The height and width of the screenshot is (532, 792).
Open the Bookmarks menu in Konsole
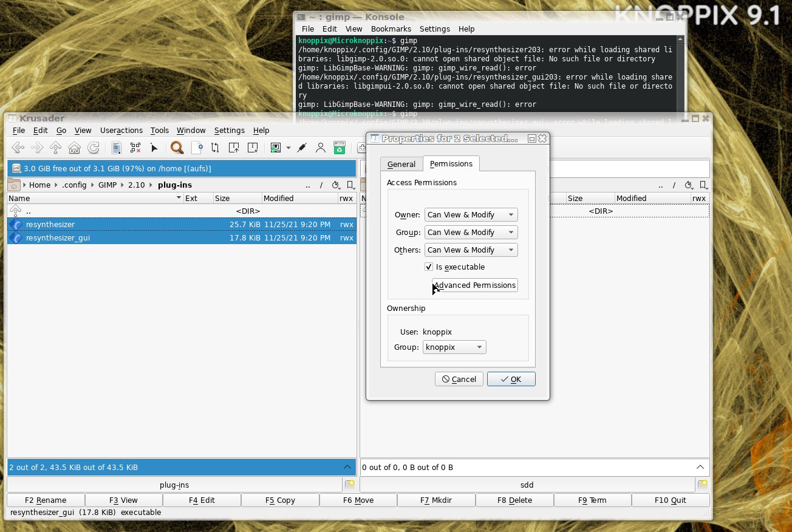point(391,29)
